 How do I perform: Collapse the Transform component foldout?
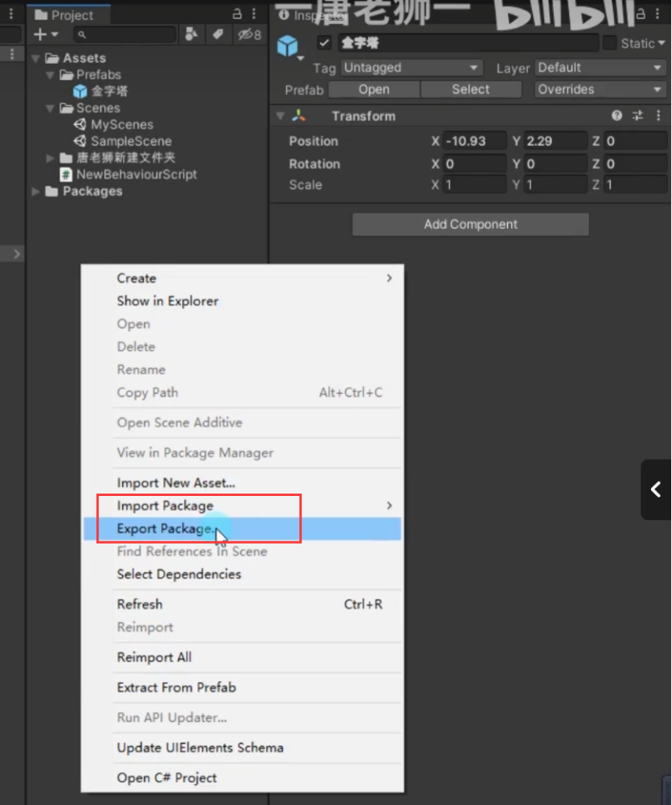tap(281, 116)
